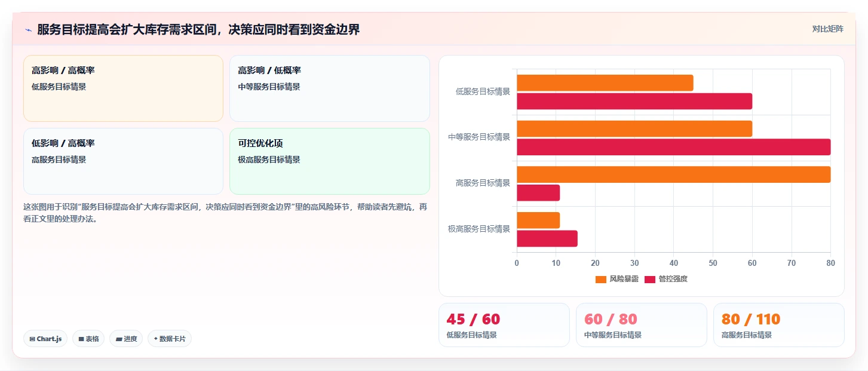Screen dimensions: 868x371
Task: Toggle the 风险暴露 legend entry
Action: tap(617, 279)
